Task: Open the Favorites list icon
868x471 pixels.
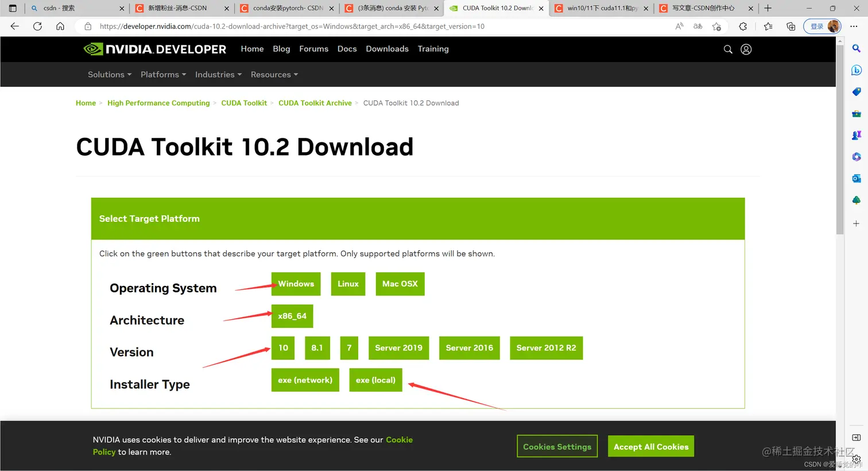Action: coord(768,26)
